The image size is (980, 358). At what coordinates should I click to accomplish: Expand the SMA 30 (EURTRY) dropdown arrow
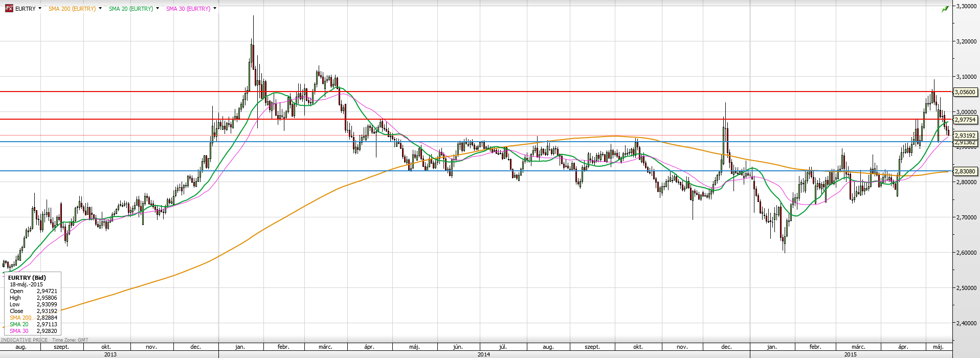214,8
